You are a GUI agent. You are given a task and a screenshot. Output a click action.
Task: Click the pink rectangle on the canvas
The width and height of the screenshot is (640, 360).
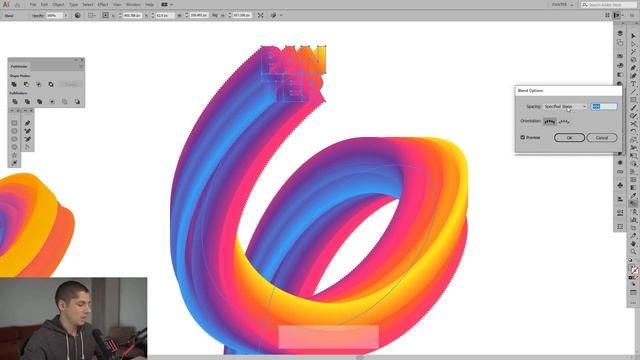click(329, 337)
